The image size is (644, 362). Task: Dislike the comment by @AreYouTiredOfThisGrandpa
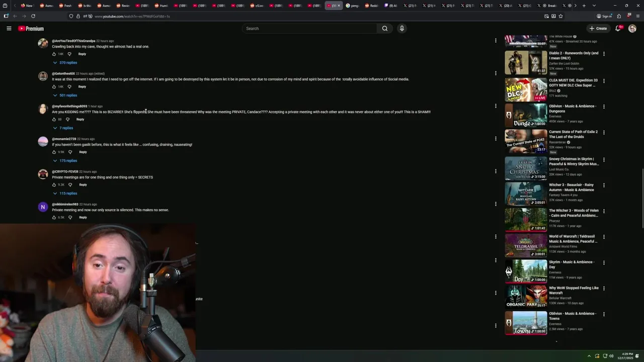(69, 54)
